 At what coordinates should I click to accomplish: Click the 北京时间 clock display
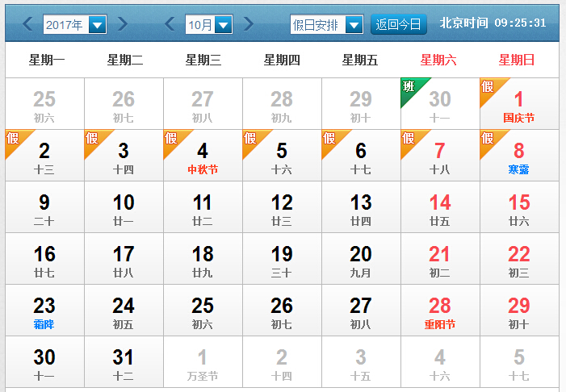[x=493, y=23]
